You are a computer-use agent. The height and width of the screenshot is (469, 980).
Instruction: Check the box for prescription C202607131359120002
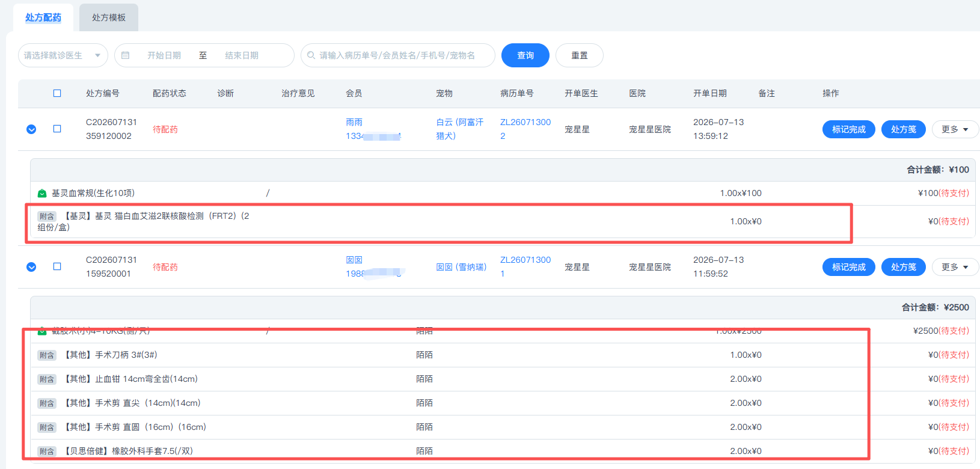57,129
